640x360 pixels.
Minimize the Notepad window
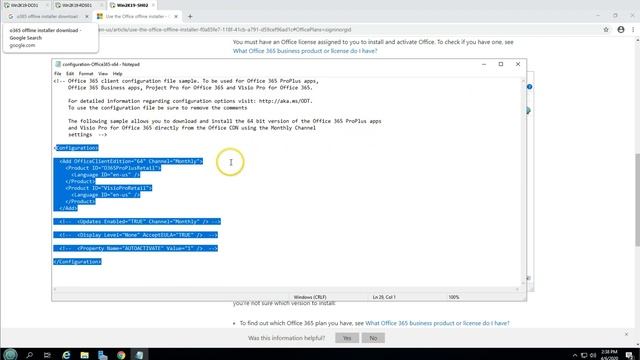484,64
